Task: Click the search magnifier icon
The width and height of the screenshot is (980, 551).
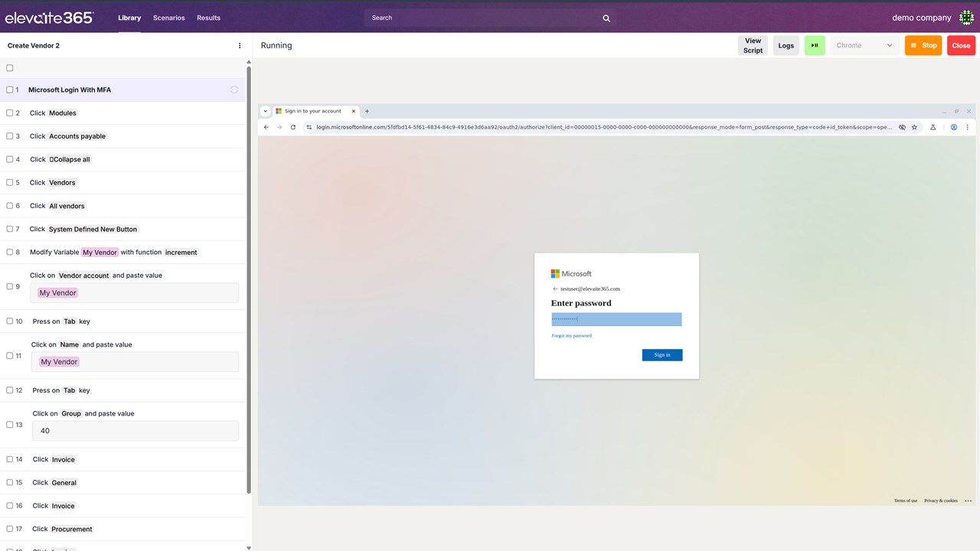Action: click(606, 18)
